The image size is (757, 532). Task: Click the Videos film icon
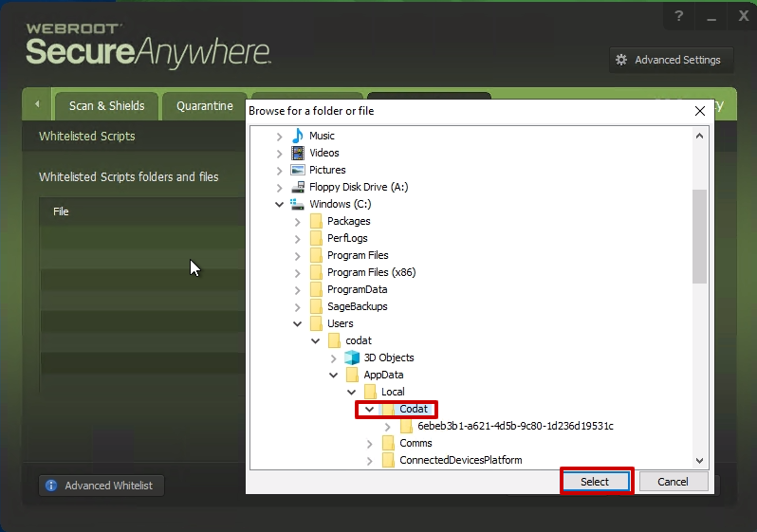tap(298, 153)
